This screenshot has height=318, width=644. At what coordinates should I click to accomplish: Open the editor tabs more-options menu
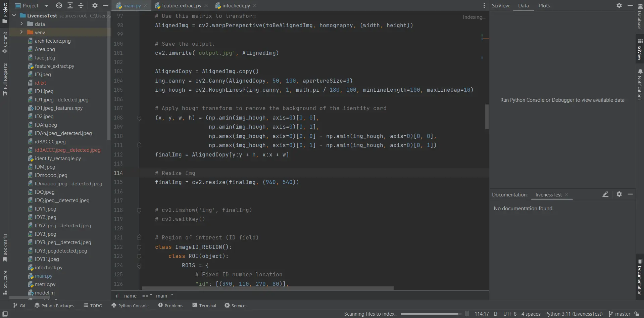point(484,5)
